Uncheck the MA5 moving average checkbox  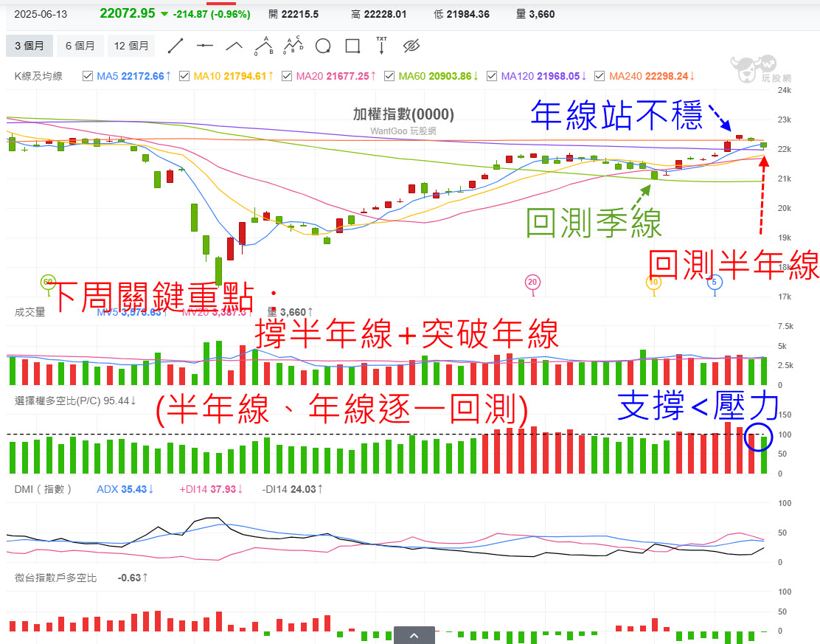coord(87,75)
